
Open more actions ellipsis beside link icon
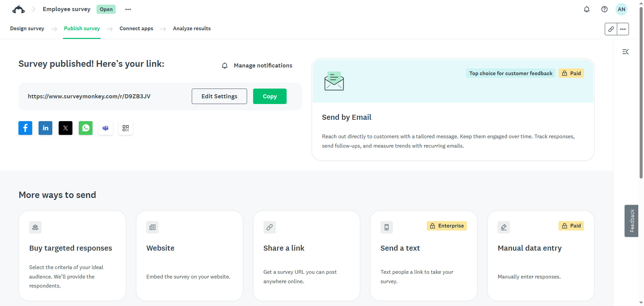point(623,29)
